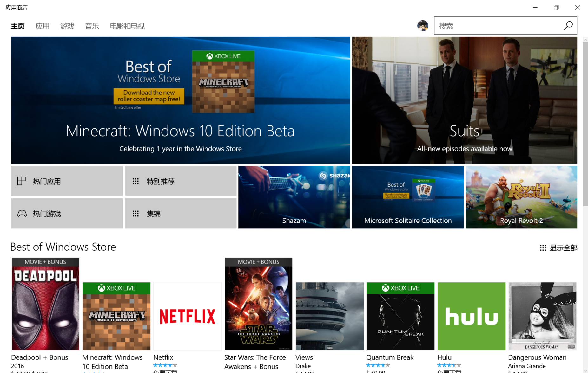
Task: Select the Deadpool movie poster
Action: point(45,304)
